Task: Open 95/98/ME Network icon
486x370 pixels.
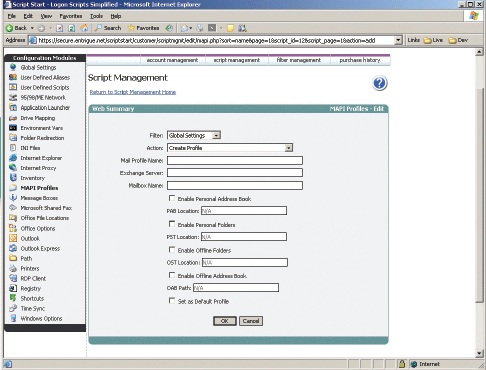Action: pos(13,97)
